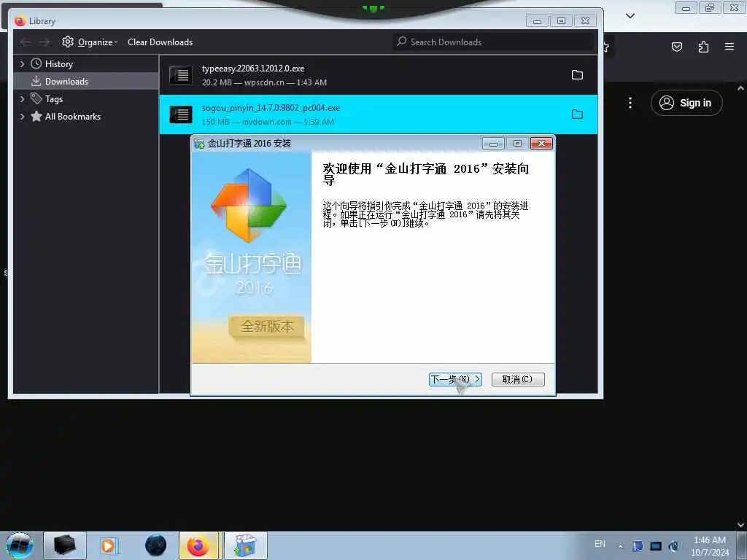Focus the Search Downloads field
Image resolution: width=747 pixels, height=560 pixels.
[x=493, y=42]
